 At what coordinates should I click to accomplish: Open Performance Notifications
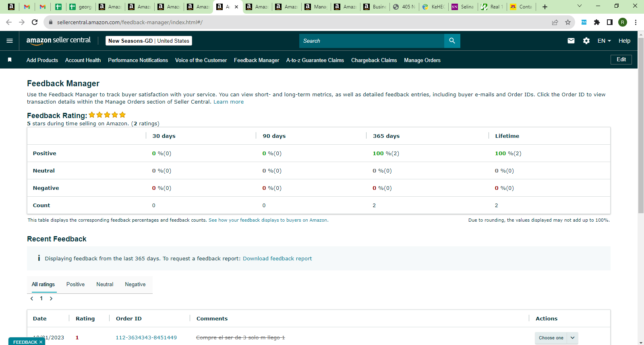[138, 60]
